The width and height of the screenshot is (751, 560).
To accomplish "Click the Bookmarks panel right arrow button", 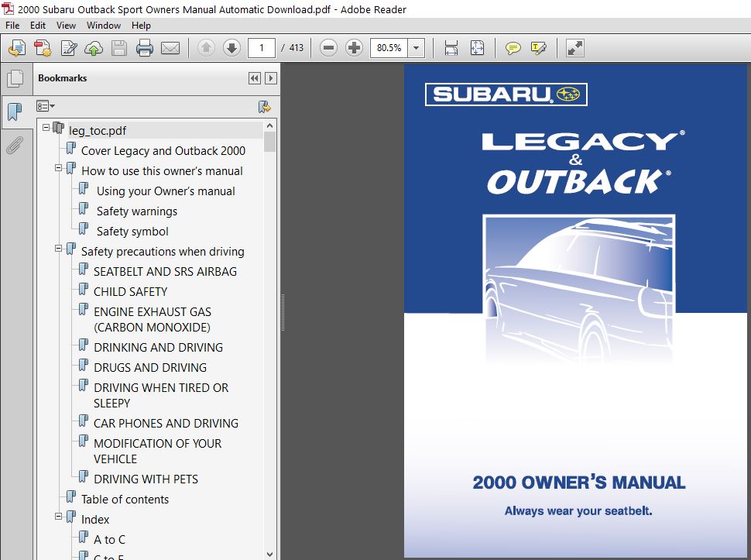I will tap(271, 78).
